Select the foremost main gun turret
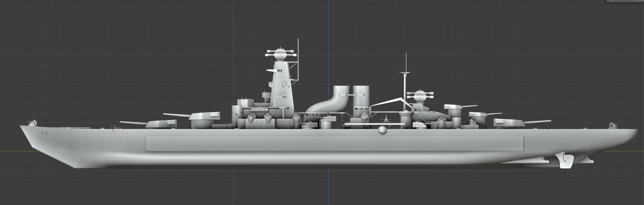 pos(162,124)
